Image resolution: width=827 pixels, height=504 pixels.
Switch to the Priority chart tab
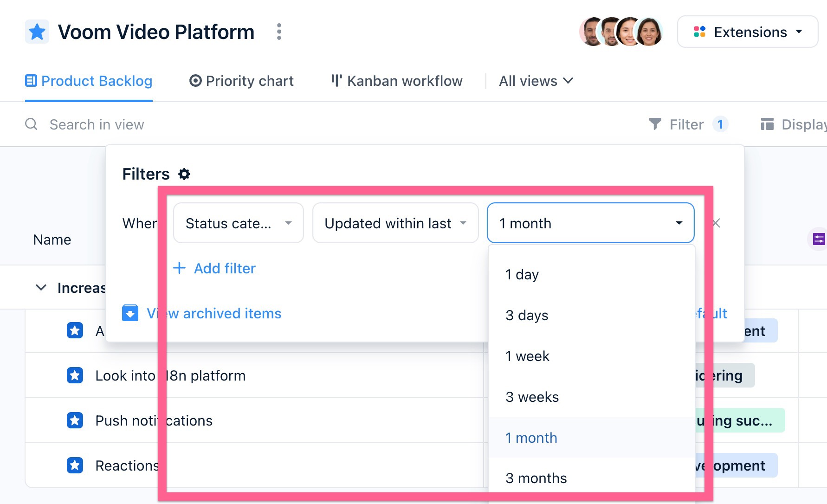pyautogui.click(x=241, y=81)
